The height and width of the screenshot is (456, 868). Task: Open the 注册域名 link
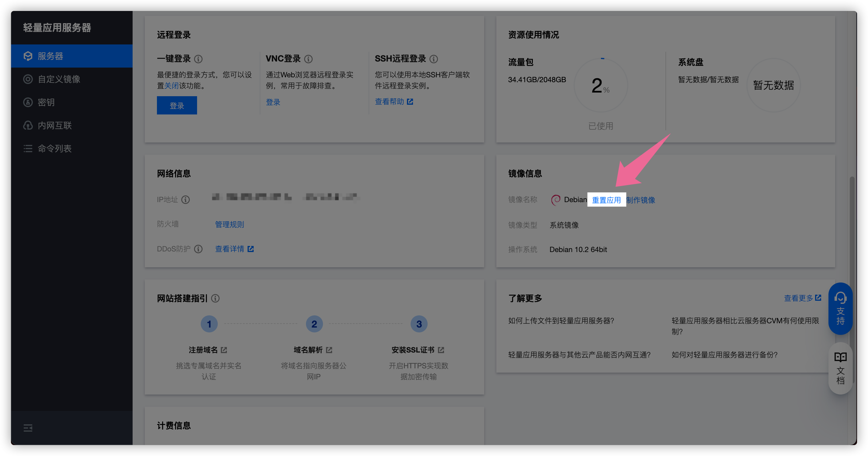pyautogui.click(x=203, y=350)
